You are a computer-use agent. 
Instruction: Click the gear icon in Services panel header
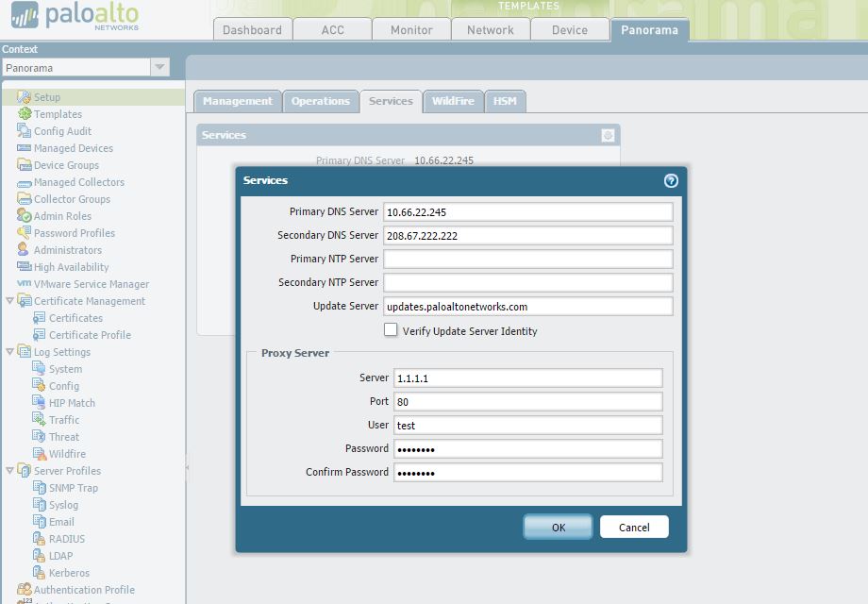tap(608, 136)
